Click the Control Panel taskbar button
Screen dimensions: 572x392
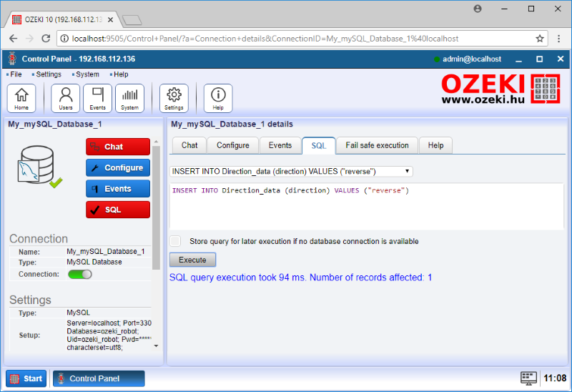click(99, 378)
